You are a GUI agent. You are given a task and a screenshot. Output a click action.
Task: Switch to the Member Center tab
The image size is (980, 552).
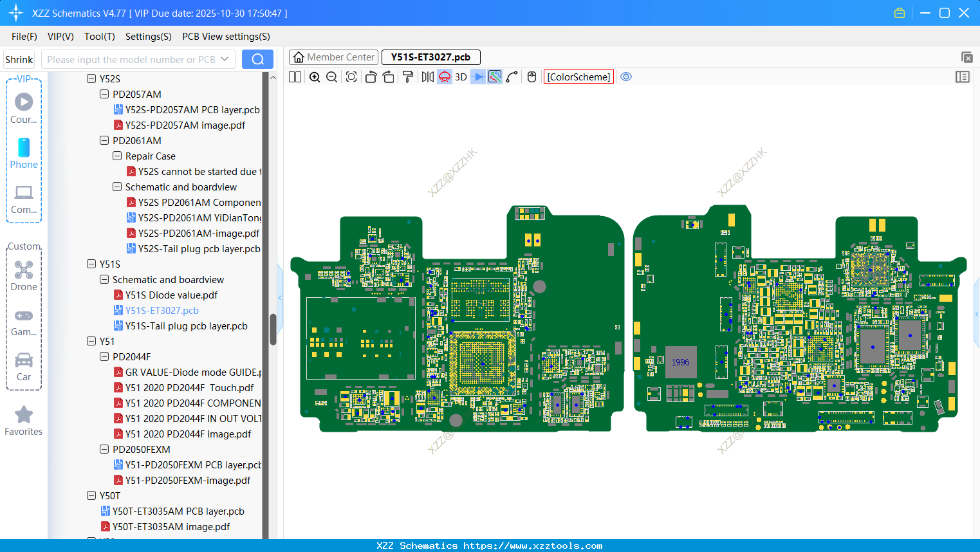click(334, 57)
